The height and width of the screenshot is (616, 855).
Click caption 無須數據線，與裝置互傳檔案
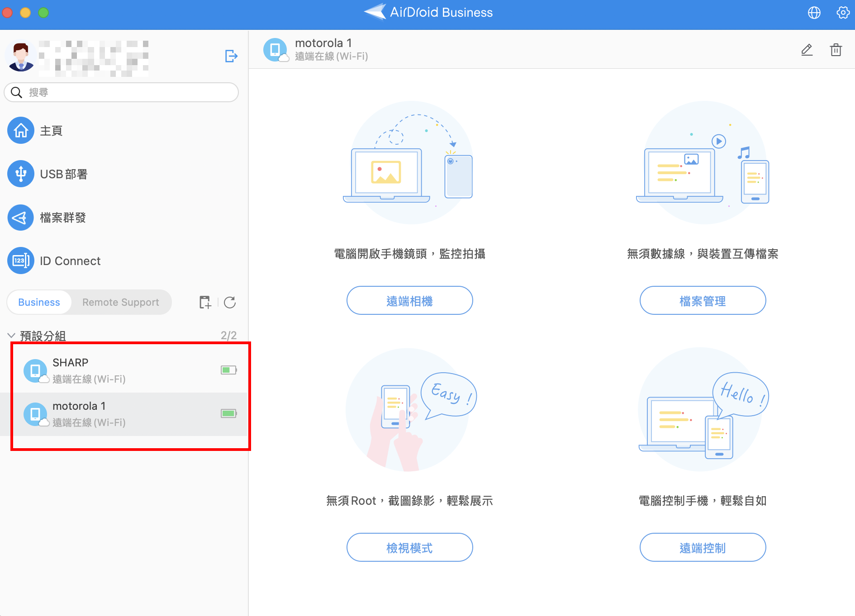pyautogui.click(x=703, y=254)
